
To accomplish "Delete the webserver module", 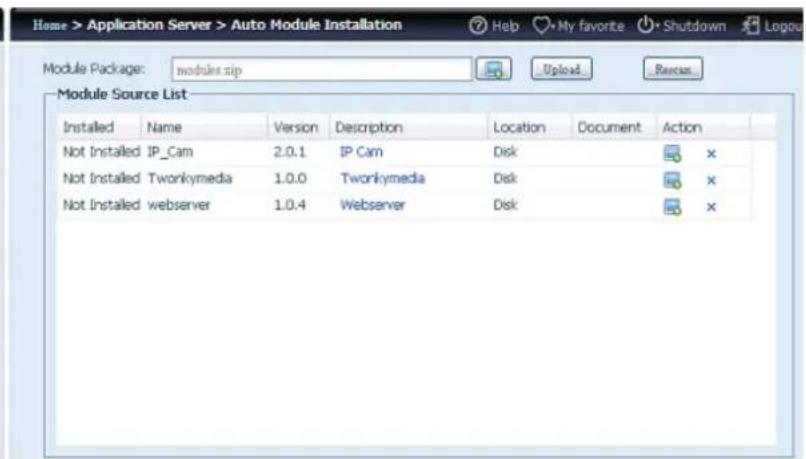I will click(x=711, y=207).
